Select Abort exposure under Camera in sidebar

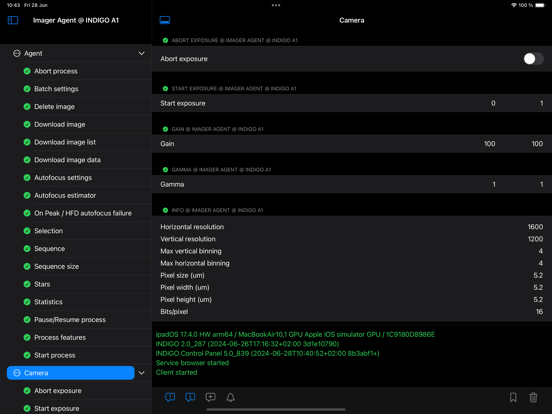[x=58, y=391]
